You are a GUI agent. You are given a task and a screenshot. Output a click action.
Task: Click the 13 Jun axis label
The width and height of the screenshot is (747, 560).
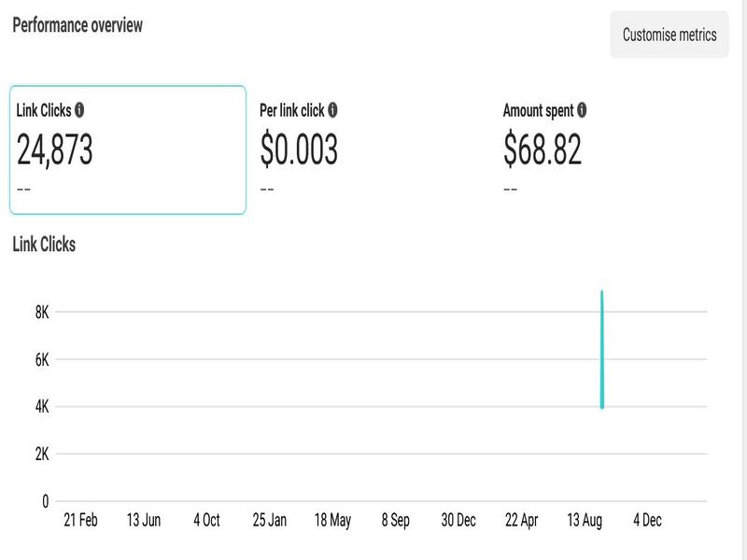click(x=144, y=521)
